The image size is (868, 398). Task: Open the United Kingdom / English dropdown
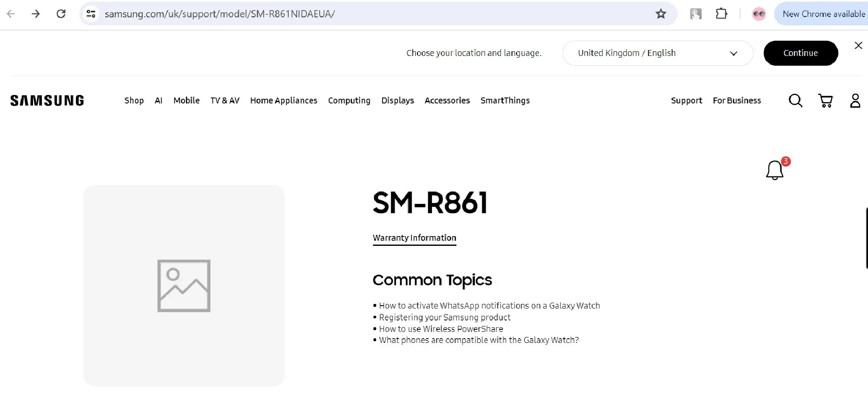657,53
